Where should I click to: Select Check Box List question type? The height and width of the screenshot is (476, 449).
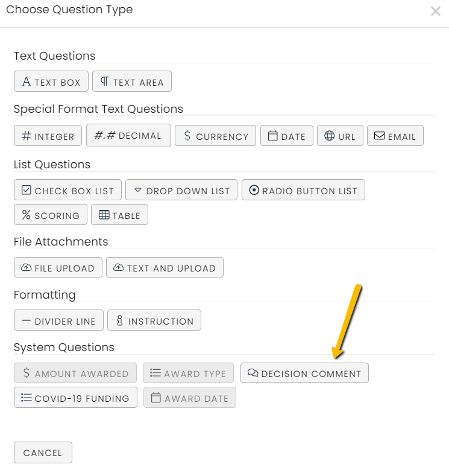[68, 189]
